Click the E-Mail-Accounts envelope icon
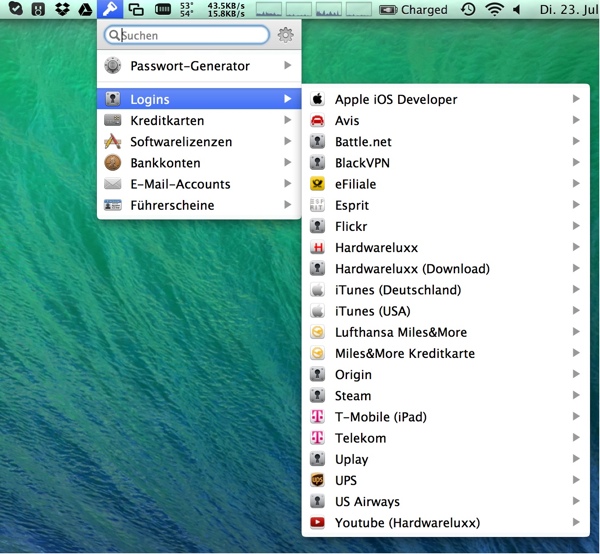Image resolution: width=600 pixels, height=554 pixels. click(x=112, y=184)
